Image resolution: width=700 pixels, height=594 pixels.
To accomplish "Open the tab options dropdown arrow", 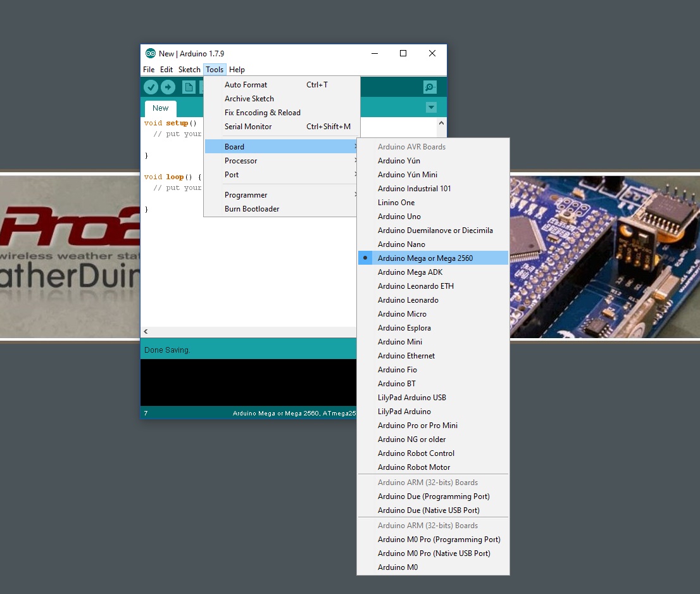I will coord(431,108).
